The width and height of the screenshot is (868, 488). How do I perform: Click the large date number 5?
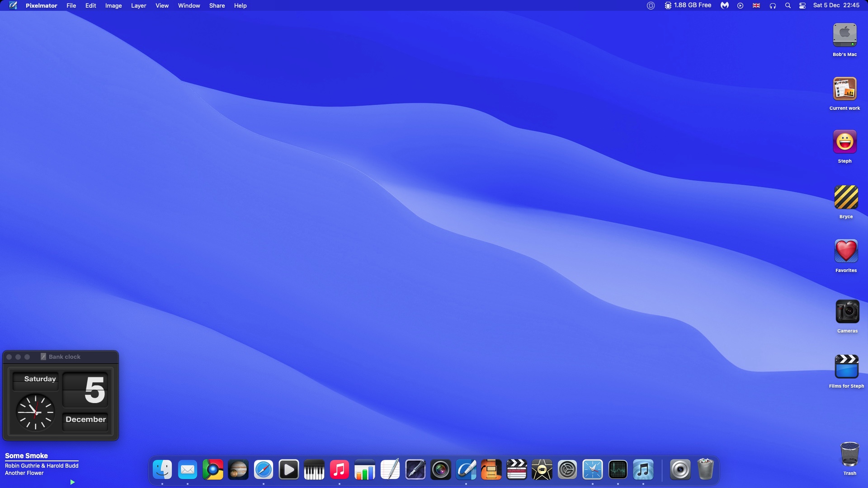point(85,390)
